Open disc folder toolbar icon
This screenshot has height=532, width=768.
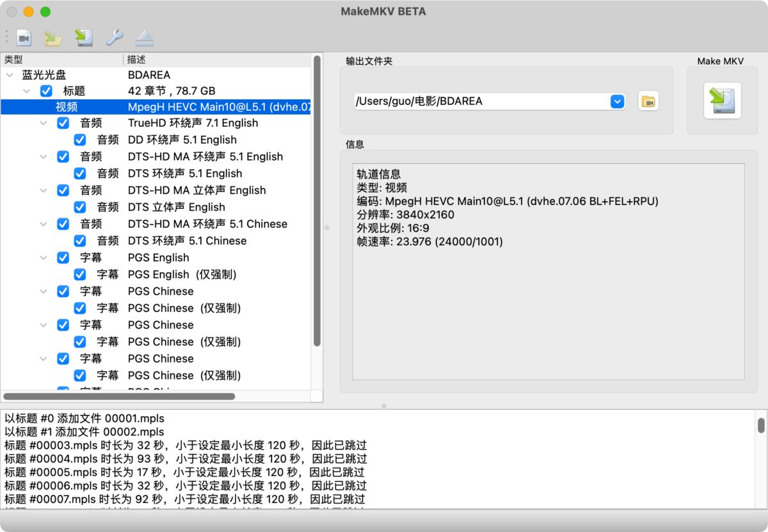pyautogui.click(x=53, y=38)
